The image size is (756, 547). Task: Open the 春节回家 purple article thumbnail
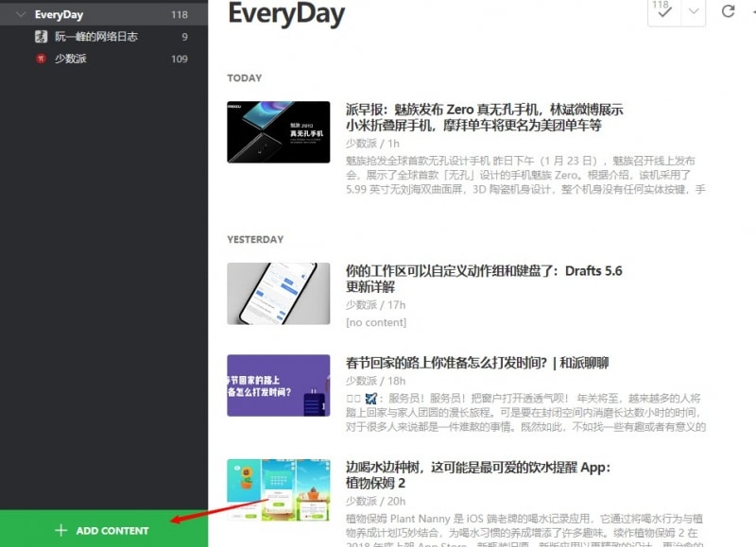(x=278, y=385)
